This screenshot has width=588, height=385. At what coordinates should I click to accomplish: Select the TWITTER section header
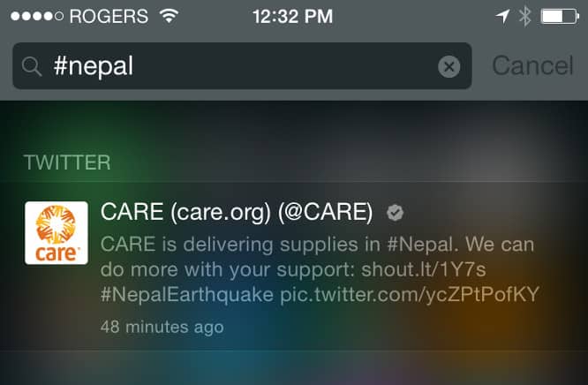click(x=67, y=162)
